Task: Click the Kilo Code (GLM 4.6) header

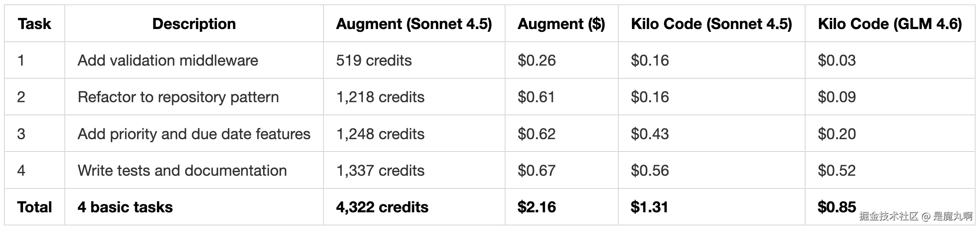Action: (890, 24)
